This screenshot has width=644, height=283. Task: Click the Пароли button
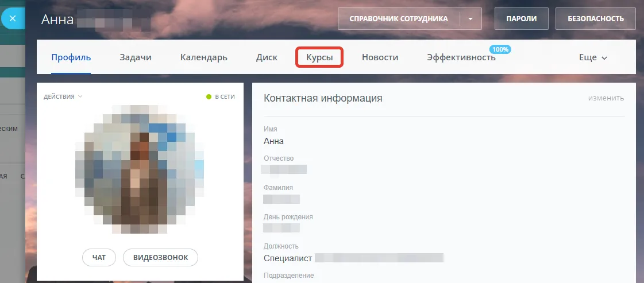click(521, 19)
